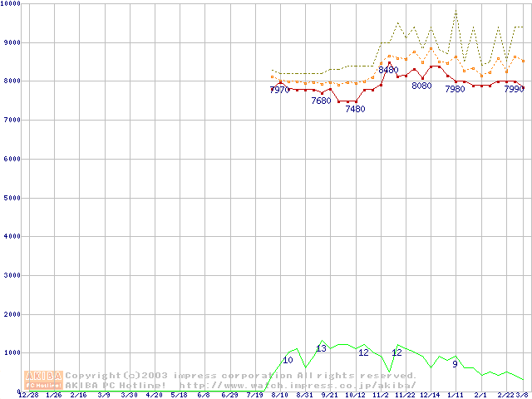Select the 8/10 date on the x-axis

pyautogui.click(x=280, y=395)
